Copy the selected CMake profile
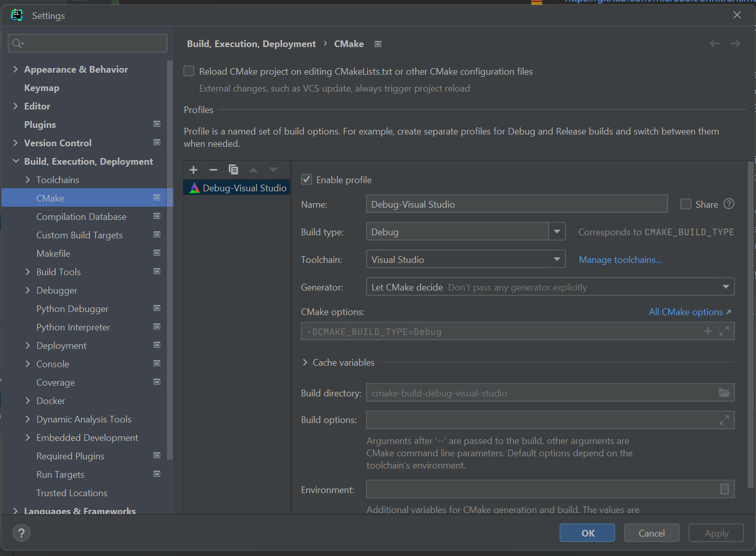 click(x=233, y=169)
